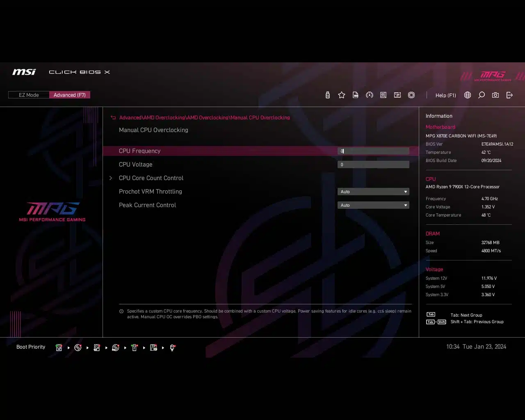Select the CPU Frequency row label
This screenshot has width=525, height=420.
click(x=139, y=151)
